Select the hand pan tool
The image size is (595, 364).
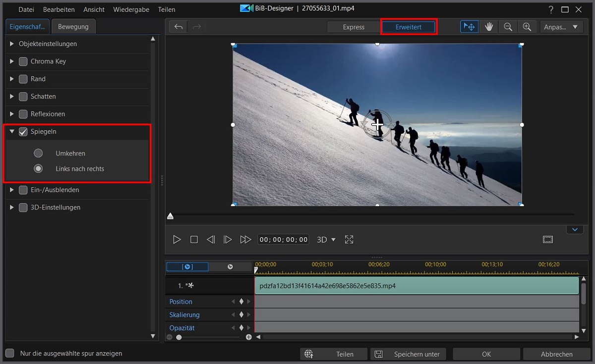[x=489, y=27]
